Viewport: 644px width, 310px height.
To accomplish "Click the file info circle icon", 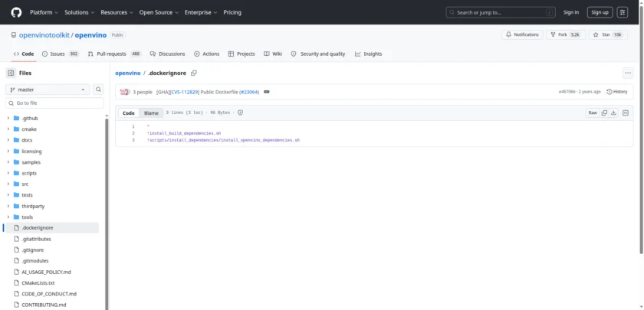I will pyautogui.click(x=240, y=113).
